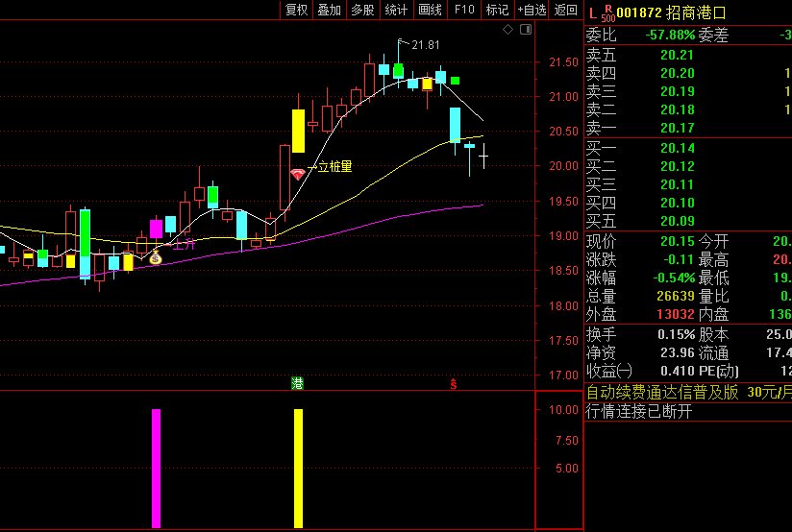The image size is (792, 532).
Task: Click the 21.50 price axis label
Action: 563,62
